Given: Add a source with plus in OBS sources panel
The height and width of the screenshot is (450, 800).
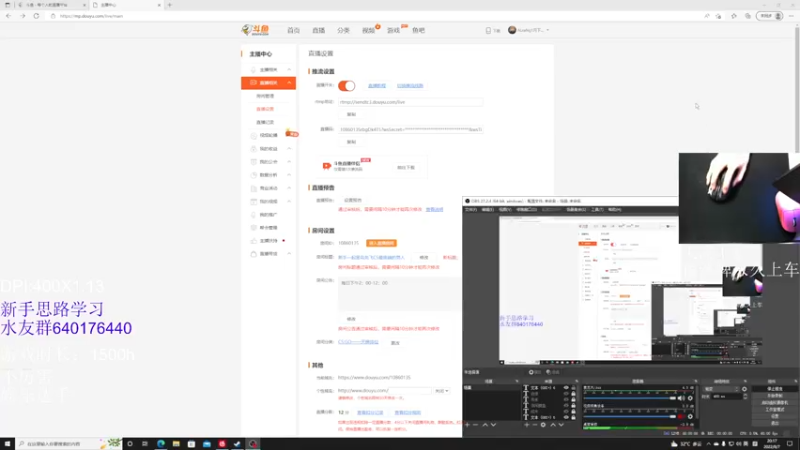Looking at the screenshot, I should 526,424.
